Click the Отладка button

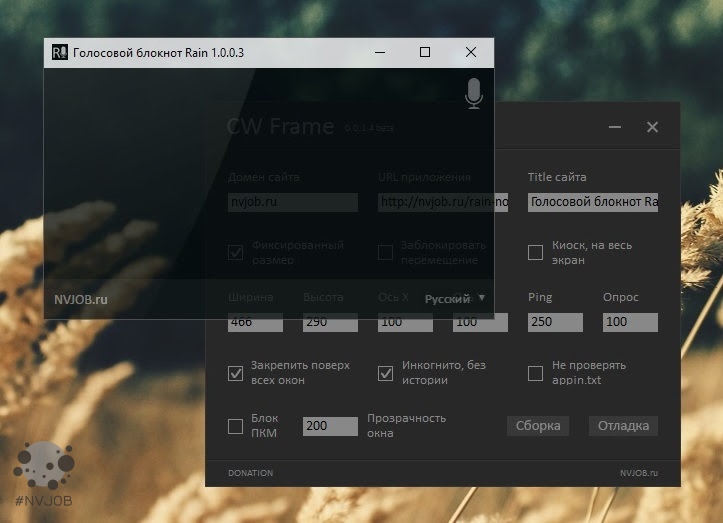[623, 426]
